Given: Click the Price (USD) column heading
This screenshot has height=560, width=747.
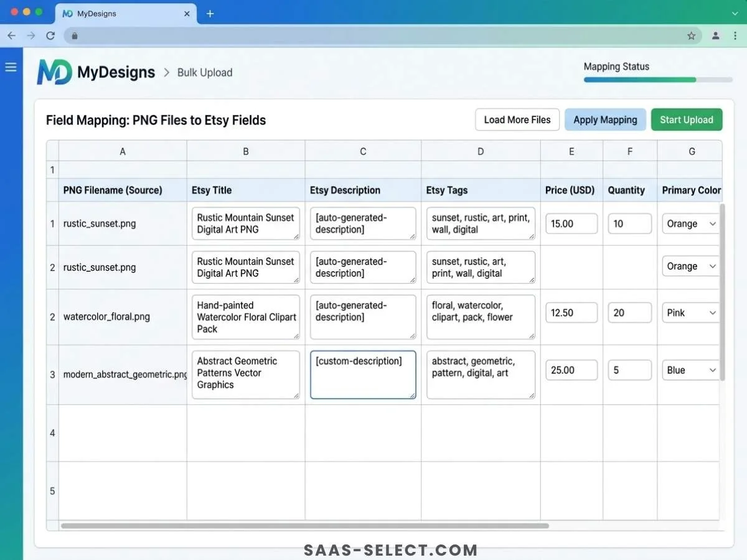Looking at the screenshot, I should coord(570,190).
